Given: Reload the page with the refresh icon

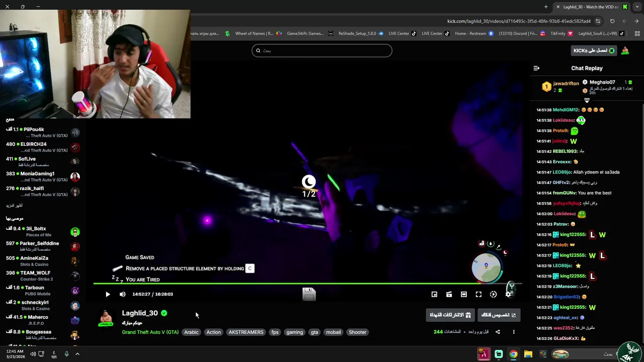Looking at the screenshot, I should point(612,21).
